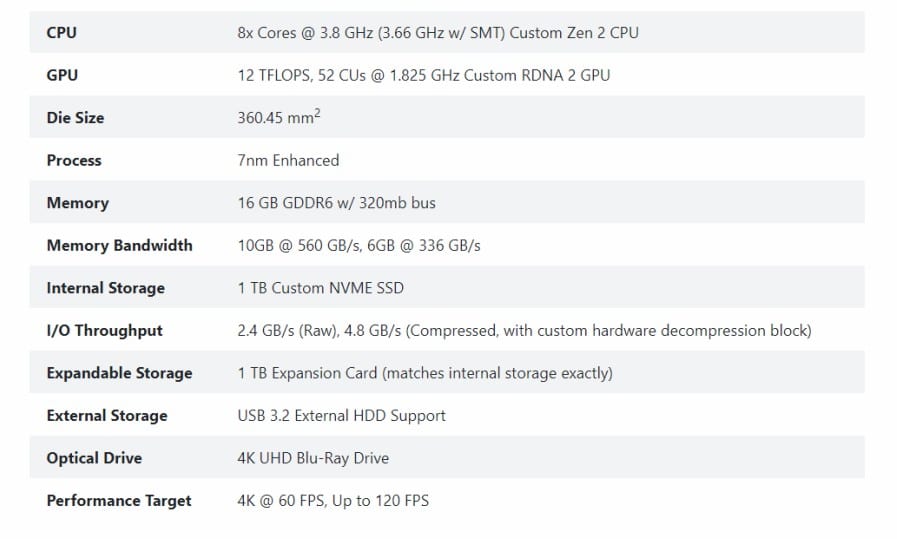Select the Memory Bandwidth label

tap(119, 245)
